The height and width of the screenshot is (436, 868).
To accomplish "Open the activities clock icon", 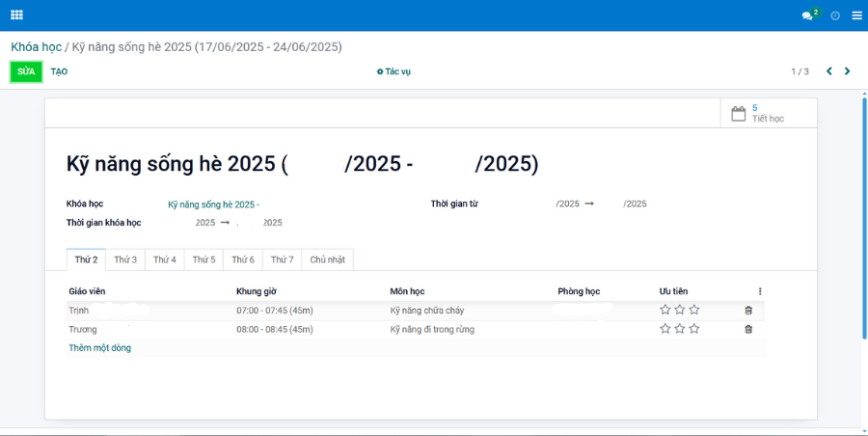I will click(835, 15).
